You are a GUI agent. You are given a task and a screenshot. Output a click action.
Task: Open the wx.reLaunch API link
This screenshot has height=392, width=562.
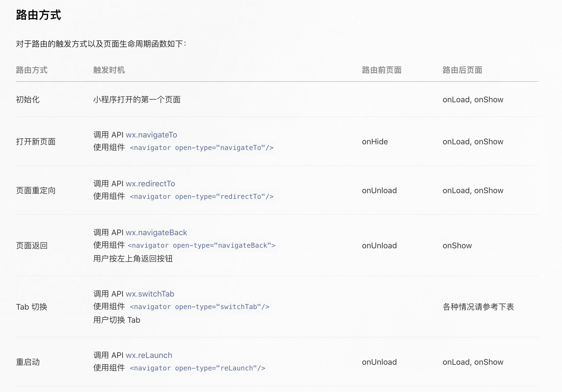149,355
